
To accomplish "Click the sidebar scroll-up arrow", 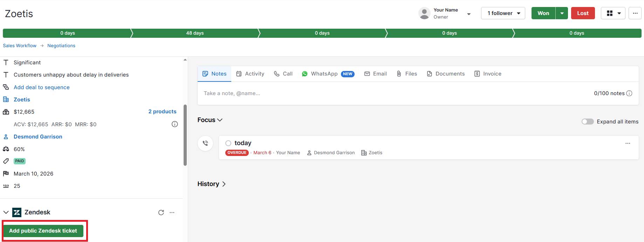I will click(x=185, y=60).
